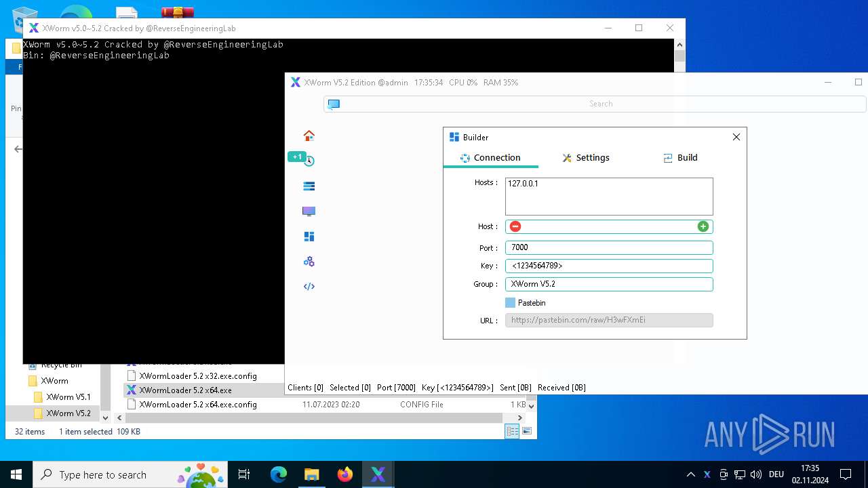
Task: Click Explorer horizontal scrollbar right arrow
Action: click(x=521, y=418)
